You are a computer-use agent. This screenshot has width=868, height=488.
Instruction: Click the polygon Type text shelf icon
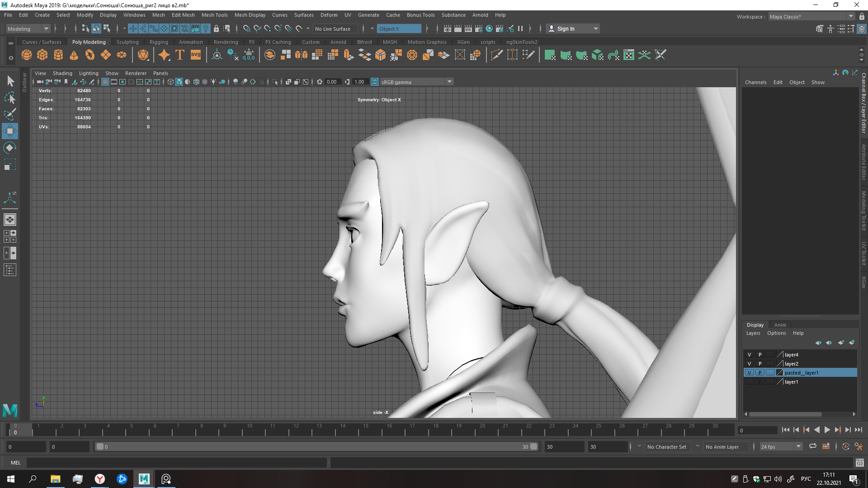pos(180,55)
